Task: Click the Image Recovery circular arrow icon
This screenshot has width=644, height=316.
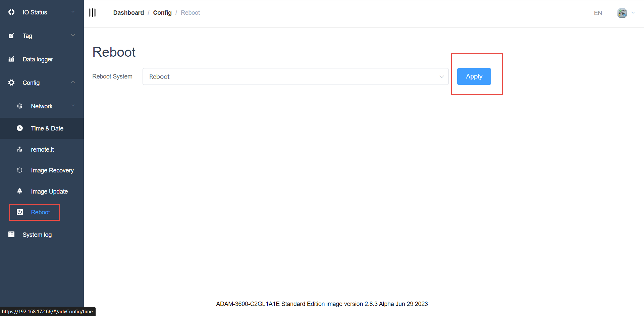Action: pyautogui.click(x=20, y=170)
